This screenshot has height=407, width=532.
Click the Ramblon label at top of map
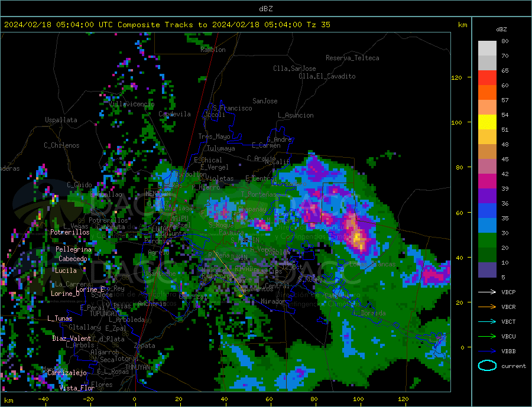pyautogui.click(x=213, y=50)
